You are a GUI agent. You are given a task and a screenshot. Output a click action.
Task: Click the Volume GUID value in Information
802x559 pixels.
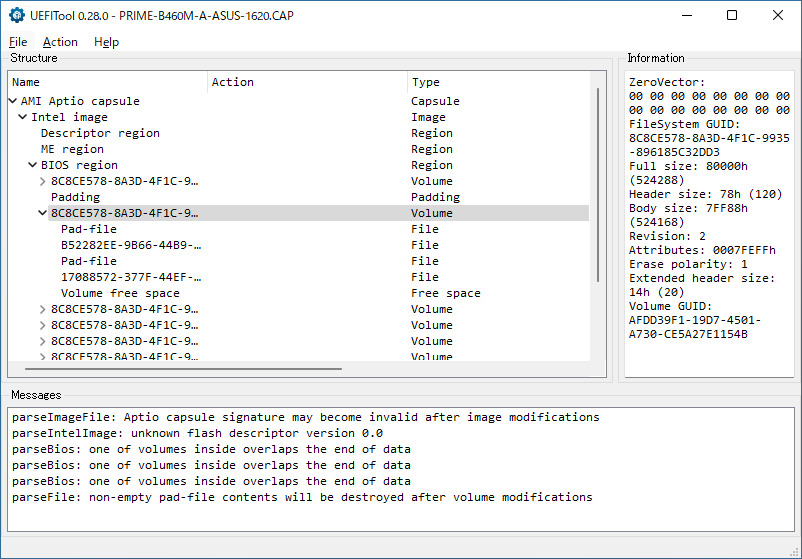coord(695,327)
